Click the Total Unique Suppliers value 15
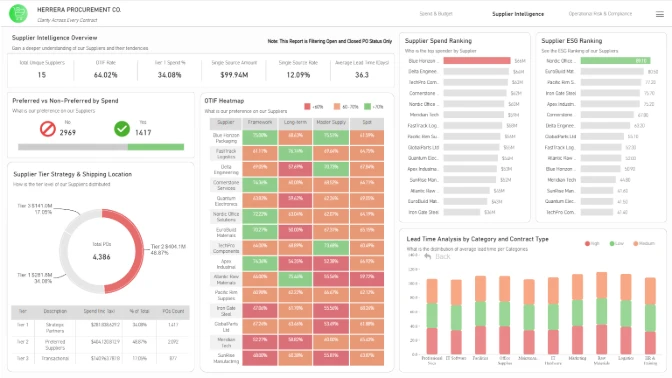 pos(42,75)
